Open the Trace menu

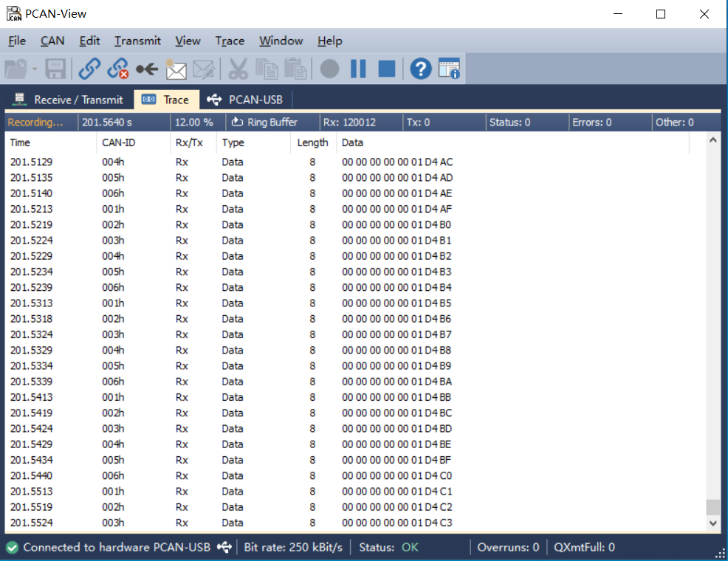tap(230, 41)
